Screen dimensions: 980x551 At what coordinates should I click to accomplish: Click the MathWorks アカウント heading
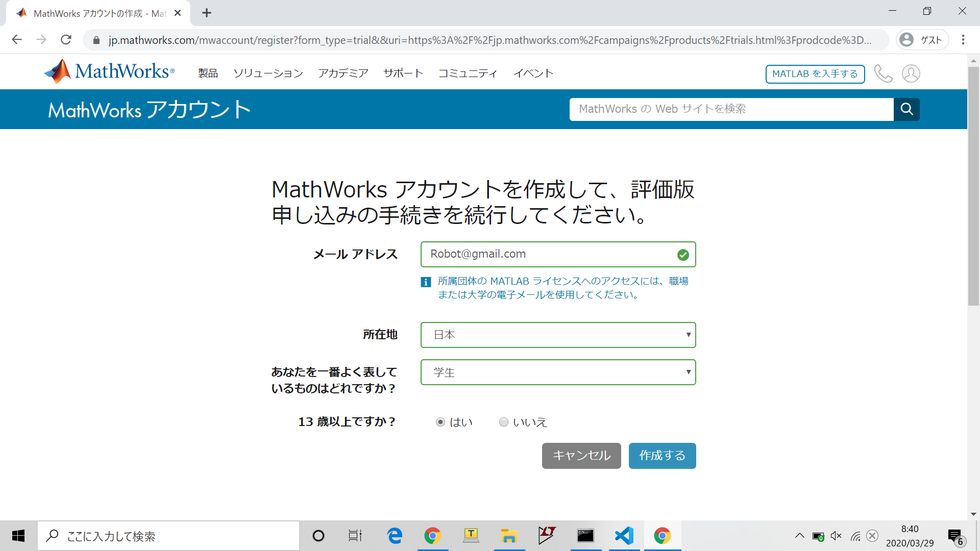150,110
